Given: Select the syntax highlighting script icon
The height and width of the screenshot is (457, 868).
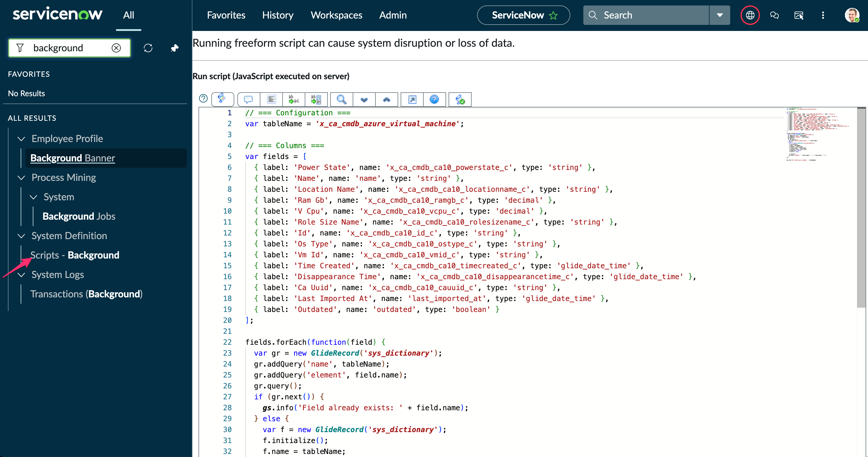Looking at the screenshot, I should (x=223, y=100).
